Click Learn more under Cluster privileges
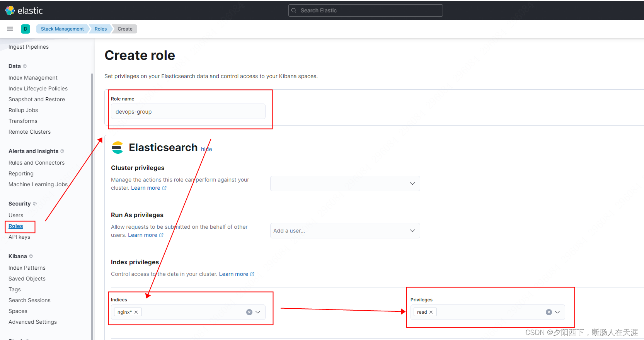 pos(145,188)
